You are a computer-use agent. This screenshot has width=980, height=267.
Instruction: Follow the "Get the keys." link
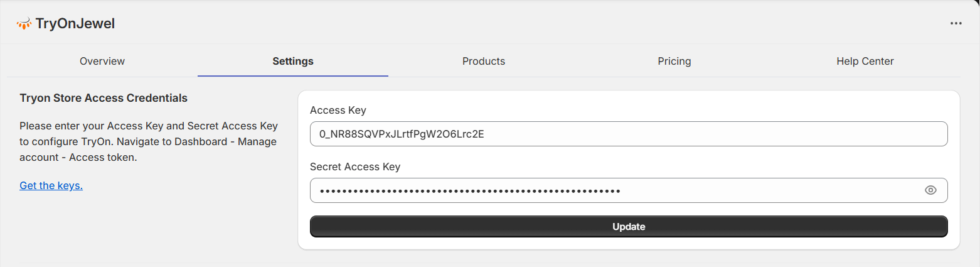pos(51,185)
